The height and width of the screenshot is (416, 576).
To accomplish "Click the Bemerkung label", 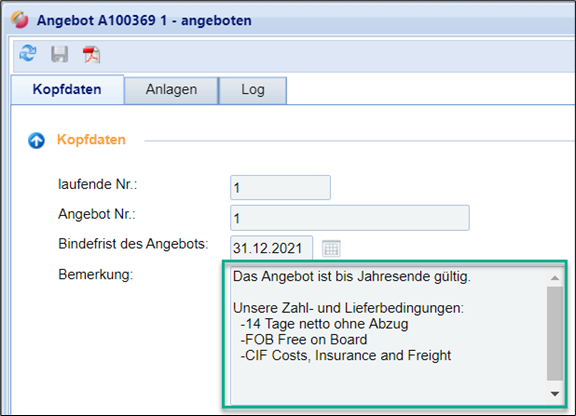I will click(x=96, y=274).
